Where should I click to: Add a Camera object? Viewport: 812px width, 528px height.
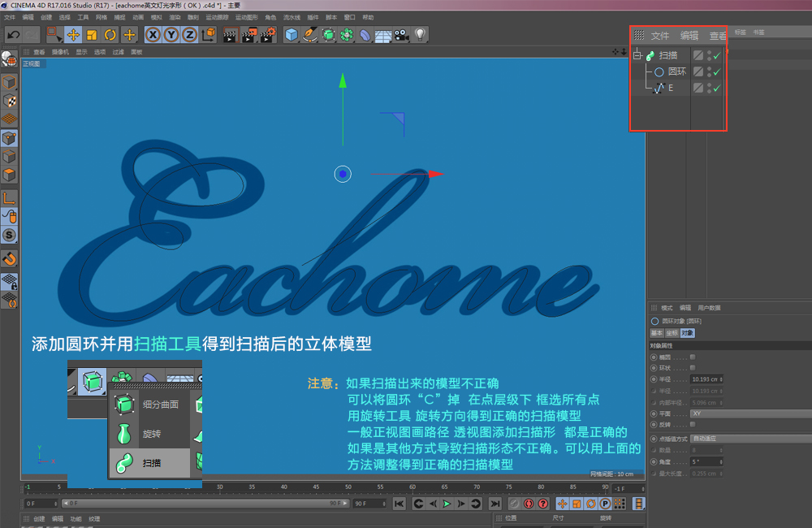click(401, 35)
